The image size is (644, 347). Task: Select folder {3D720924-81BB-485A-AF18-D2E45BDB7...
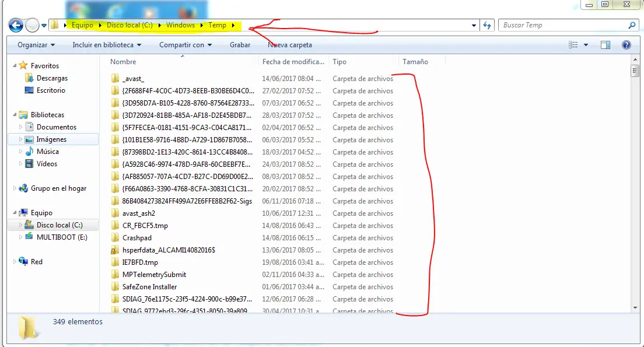coord(187,115)
